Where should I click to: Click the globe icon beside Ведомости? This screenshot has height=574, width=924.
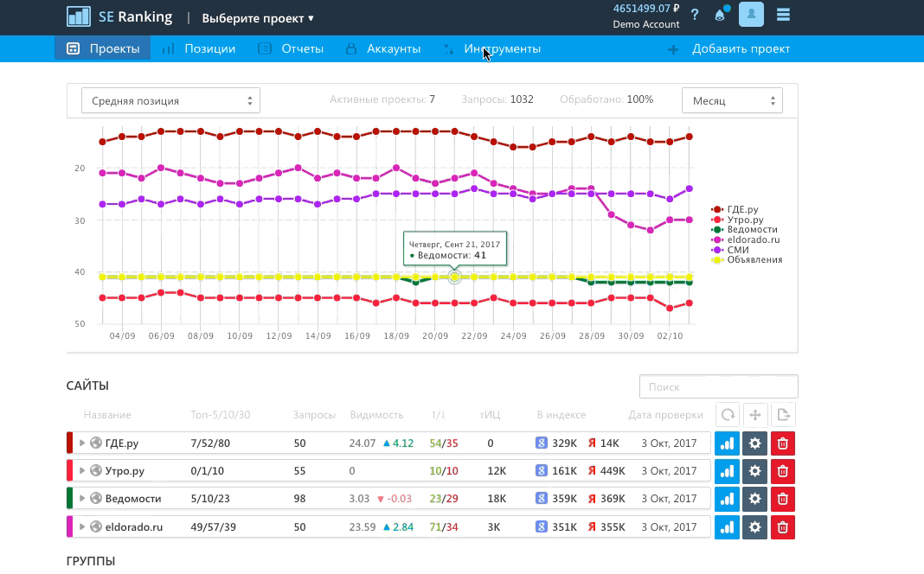(96, 499)
